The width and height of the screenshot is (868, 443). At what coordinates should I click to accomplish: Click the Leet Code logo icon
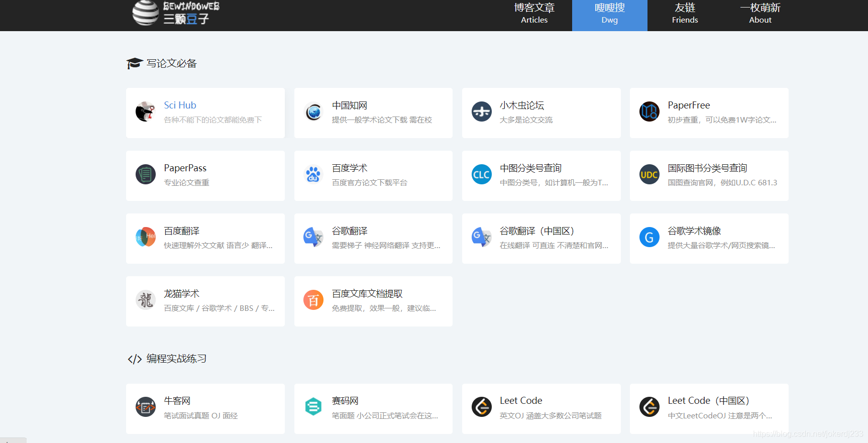pyautogui.click(x=482, y=407)
